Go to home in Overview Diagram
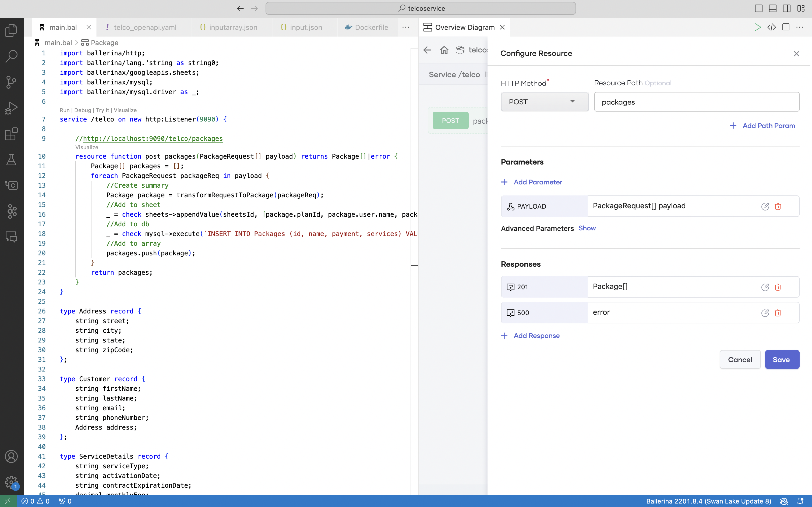The image size is (812, 507). (x=444, y=50)
